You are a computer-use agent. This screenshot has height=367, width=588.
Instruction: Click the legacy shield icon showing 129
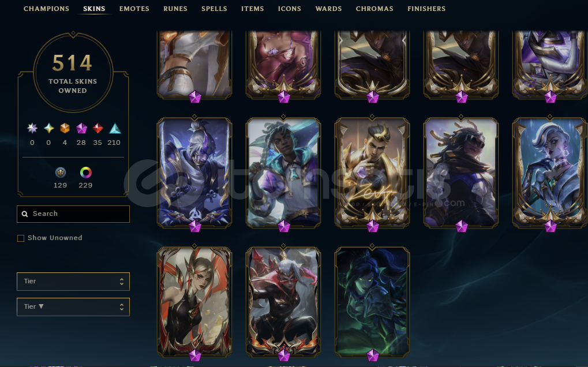pos(61,173)
